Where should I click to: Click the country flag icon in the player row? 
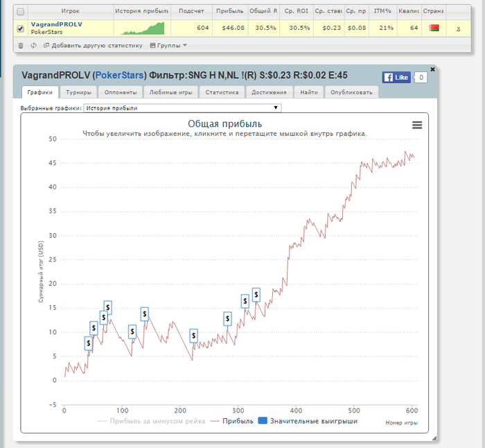click(434, 28)
